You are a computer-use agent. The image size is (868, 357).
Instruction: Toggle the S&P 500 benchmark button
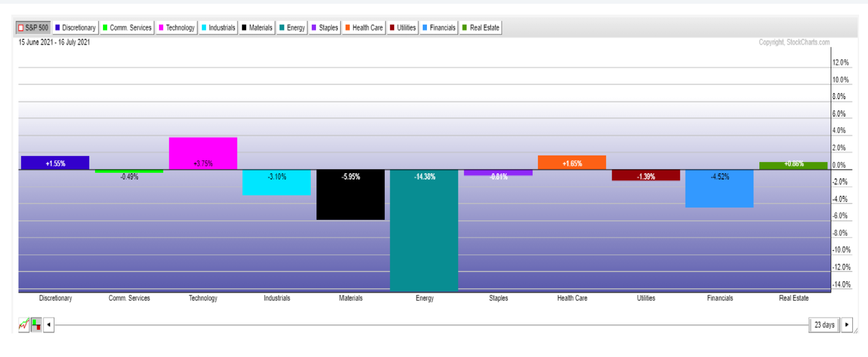click(x=33, y=28)
